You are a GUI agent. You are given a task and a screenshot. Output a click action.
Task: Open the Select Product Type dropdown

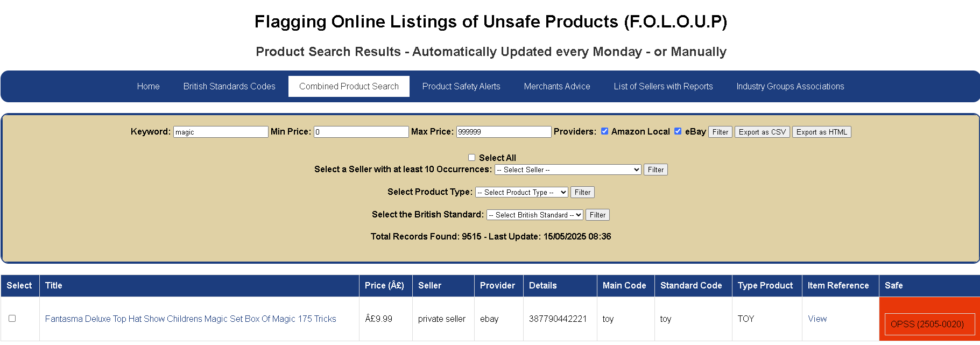tap(521, 192)
